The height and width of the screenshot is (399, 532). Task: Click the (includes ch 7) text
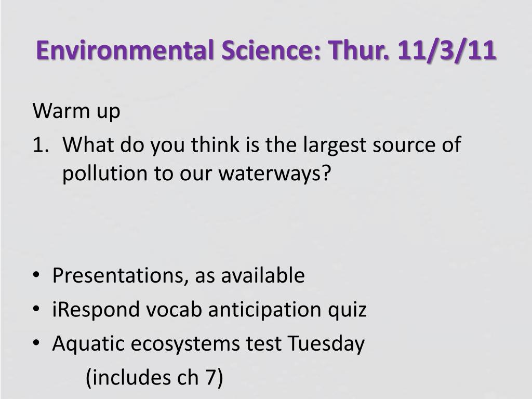[x=154, y=378]
